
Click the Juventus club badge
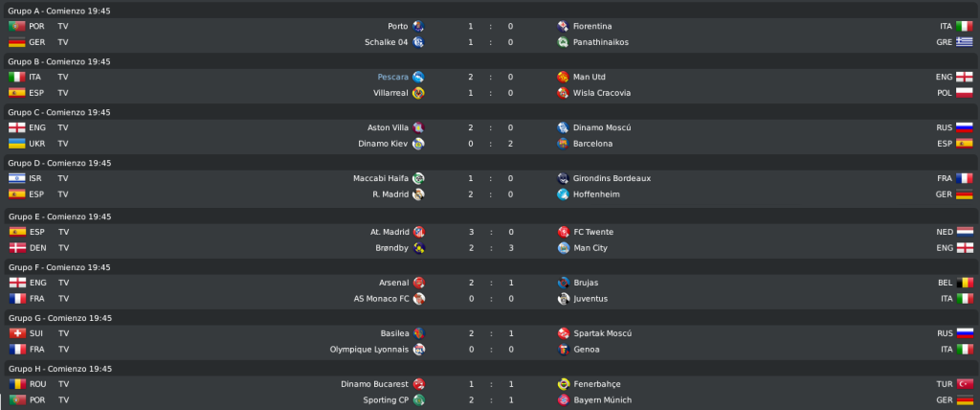[563, 299]
